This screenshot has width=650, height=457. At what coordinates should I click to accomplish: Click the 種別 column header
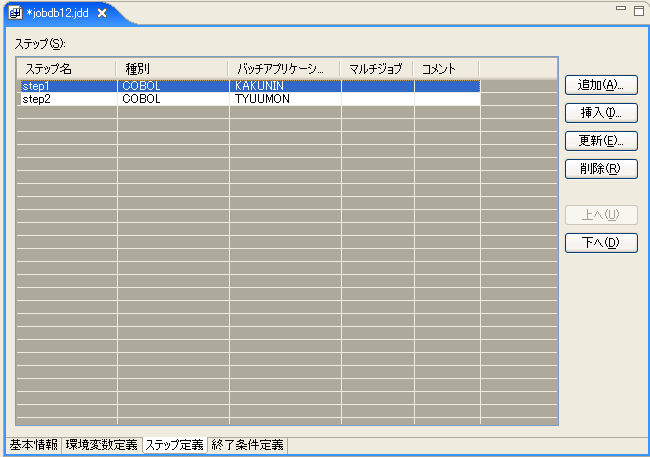tap(172, 68)
